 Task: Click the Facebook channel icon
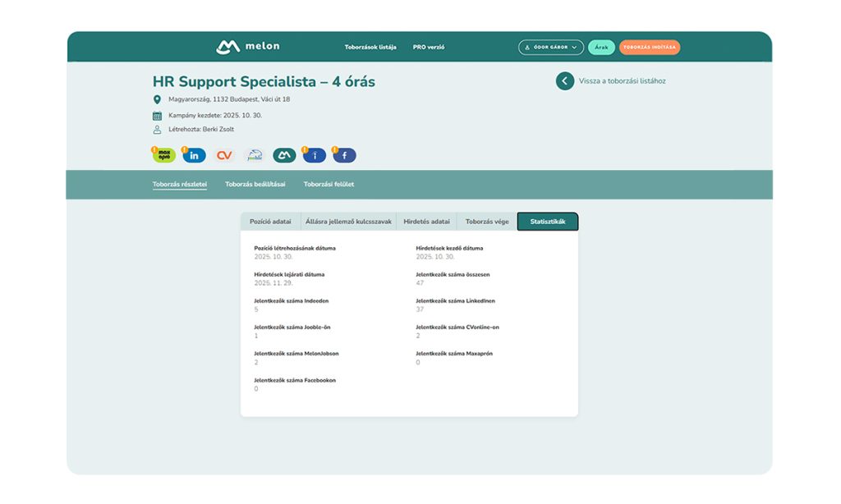tap(344, 155)
